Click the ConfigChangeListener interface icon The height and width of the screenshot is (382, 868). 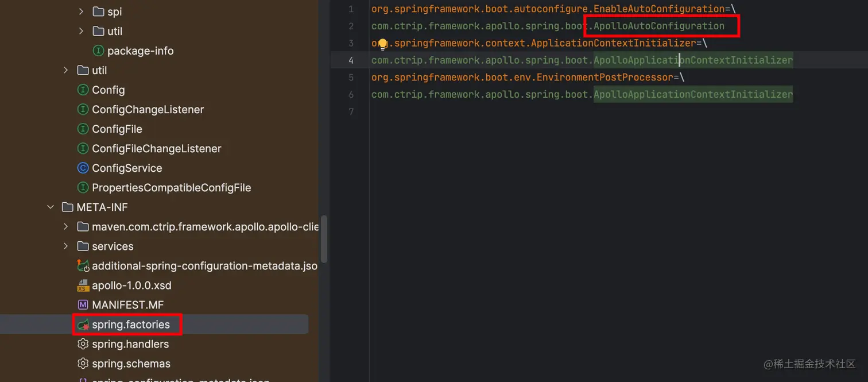point(83,109)
